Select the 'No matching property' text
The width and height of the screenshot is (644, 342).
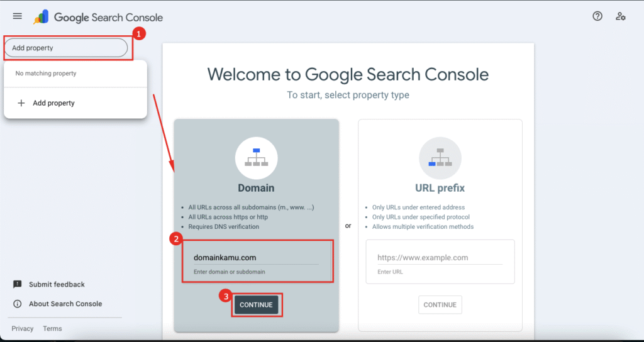45,74
